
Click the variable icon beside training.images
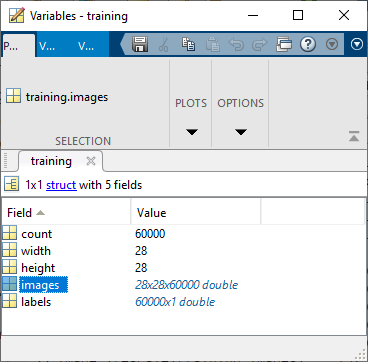[x=14, y=96]
